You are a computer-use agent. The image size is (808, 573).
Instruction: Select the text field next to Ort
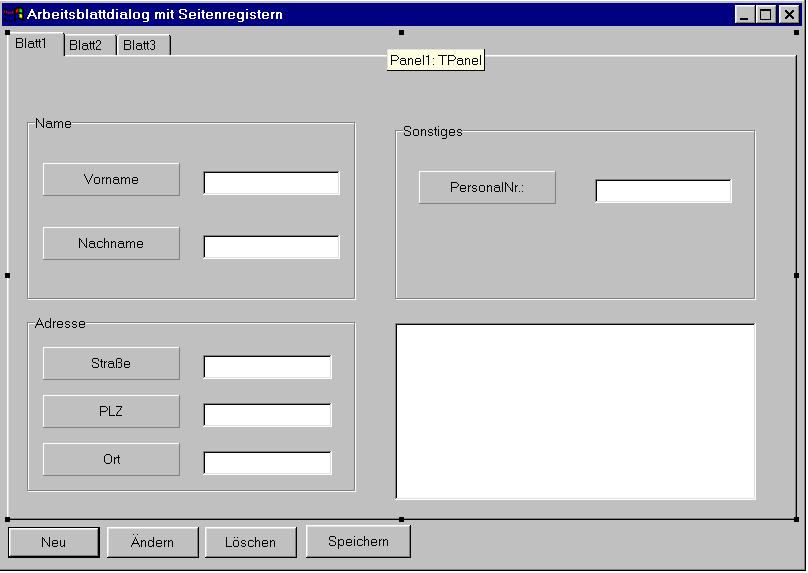[267, 463]
